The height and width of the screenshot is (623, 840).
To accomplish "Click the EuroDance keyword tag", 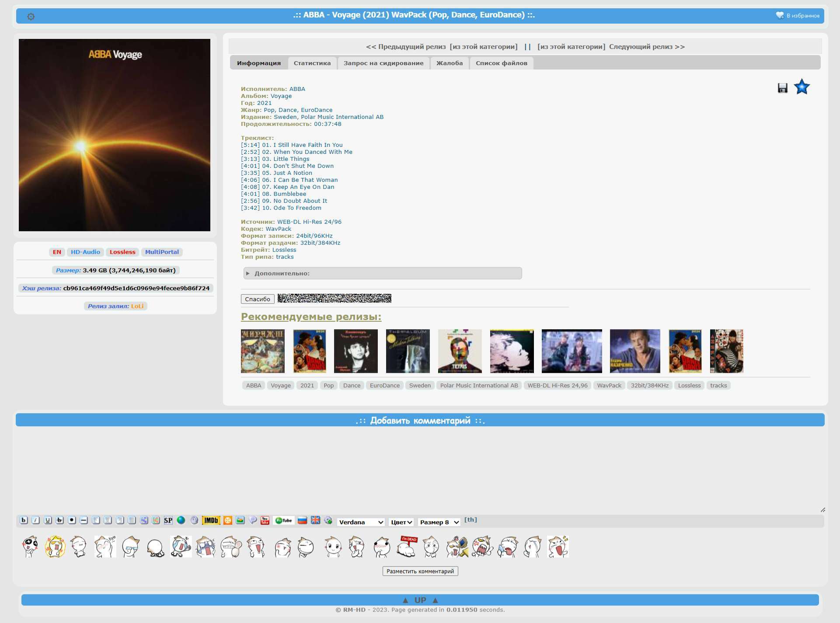I will click(x=385, y=385).
